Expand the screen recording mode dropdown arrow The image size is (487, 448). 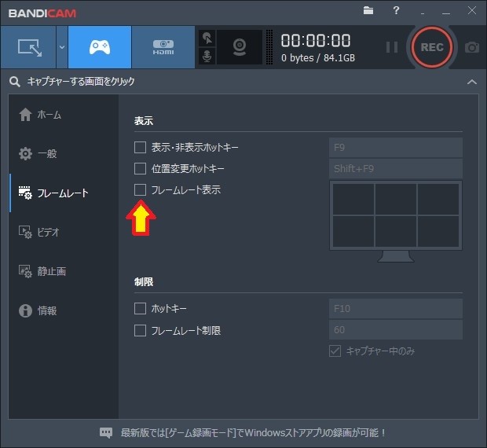pyautogui.click(x=61, y=47)
